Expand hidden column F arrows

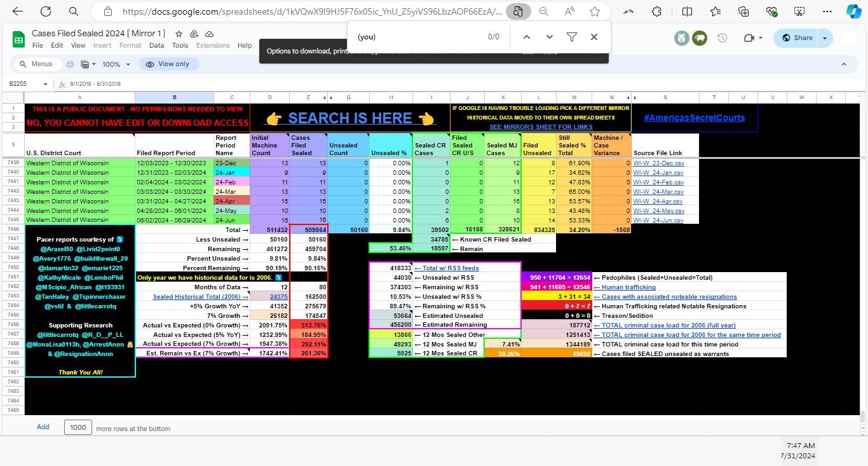coord(328,97)
